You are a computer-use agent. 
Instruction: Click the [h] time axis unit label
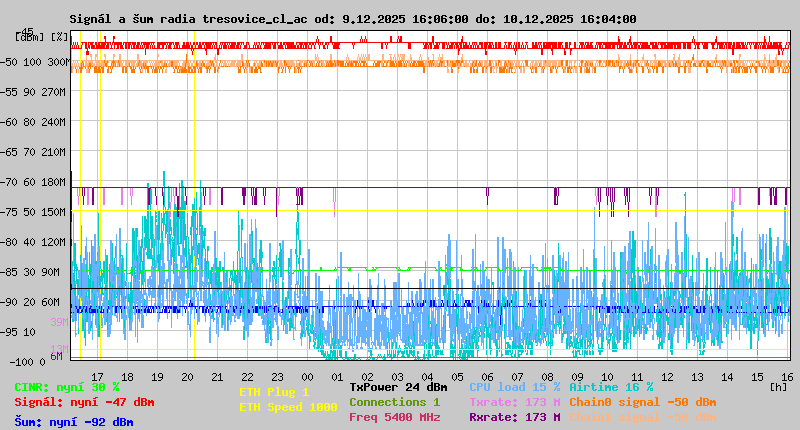point(778,386)
